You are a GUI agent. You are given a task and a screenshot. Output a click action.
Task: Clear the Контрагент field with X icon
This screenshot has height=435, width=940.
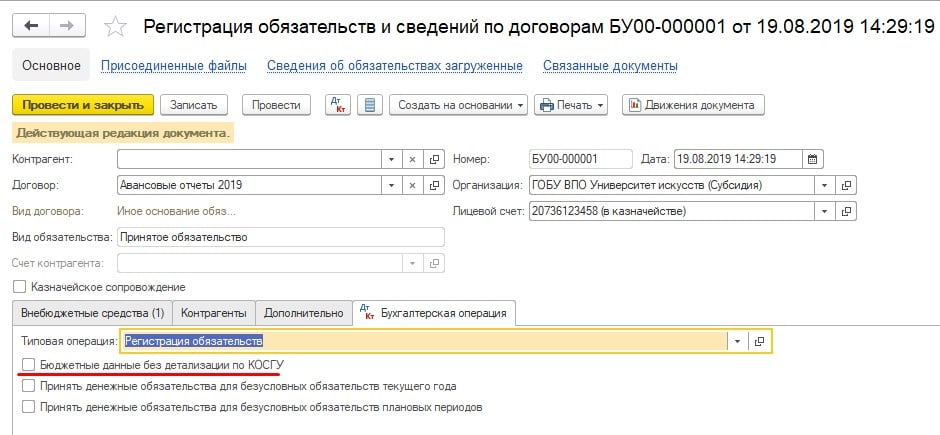click(x=412, y=159)
